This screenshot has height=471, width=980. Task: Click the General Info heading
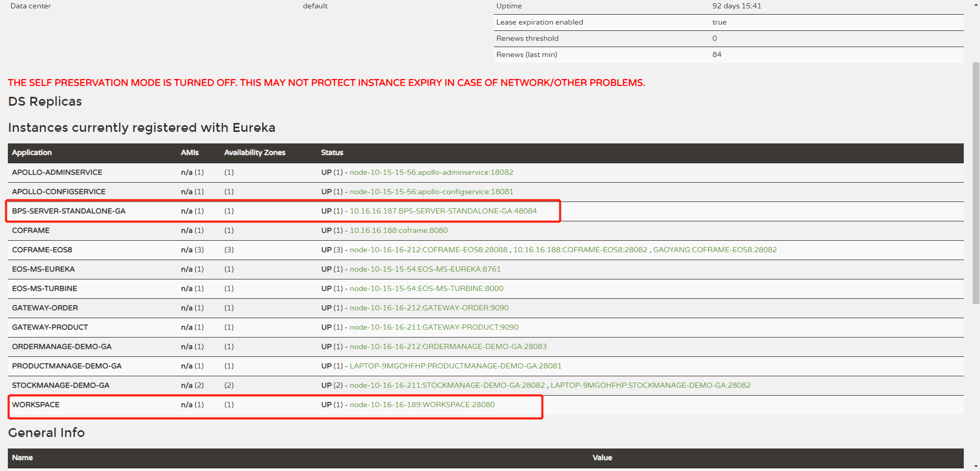(x=47, y=433)
